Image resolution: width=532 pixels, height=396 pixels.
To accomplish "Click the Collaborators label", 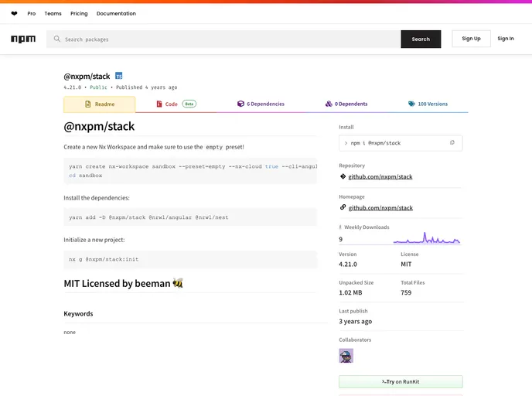I will coord(355,340).
